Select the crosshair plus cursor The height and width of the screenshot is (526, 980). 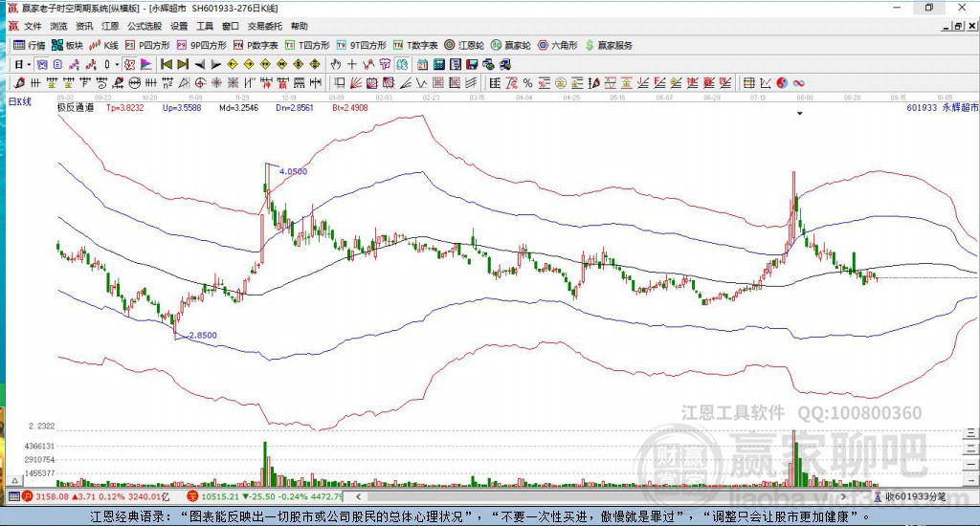pos(352,64)
